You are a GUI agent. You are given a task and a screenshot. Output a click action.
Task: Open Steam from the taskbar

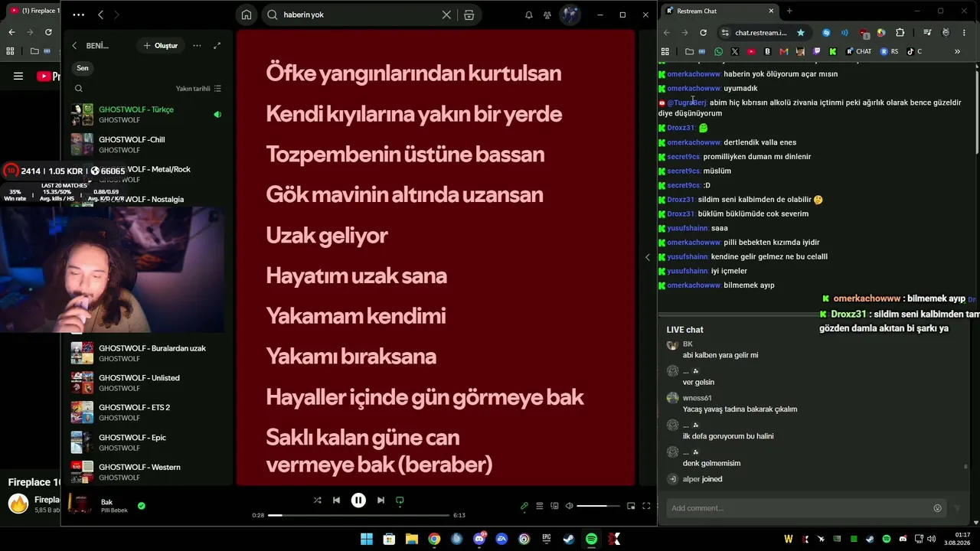tap(569, 540)
